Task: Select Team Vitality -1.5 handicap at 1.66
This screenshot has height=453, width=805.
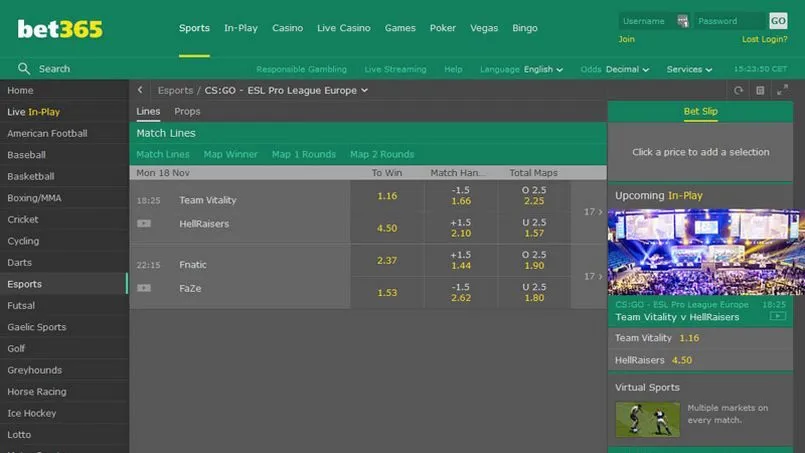Action: pos(461,196)
